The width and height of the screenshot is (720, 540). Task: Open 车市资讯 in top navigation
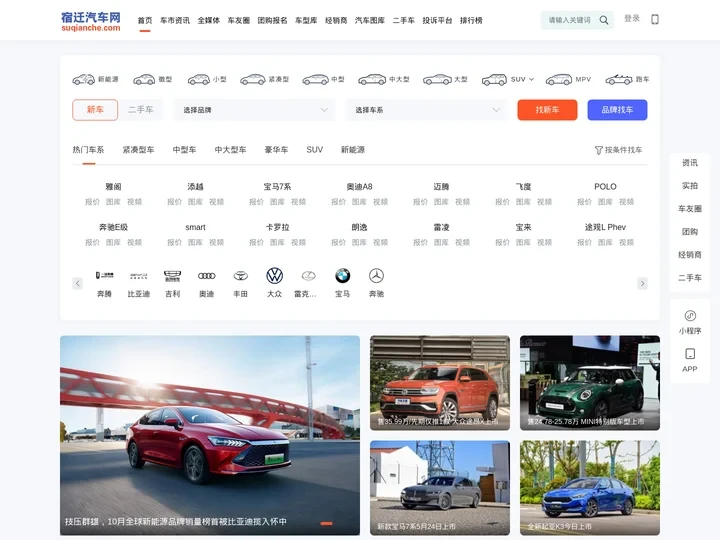pos(174,20)
